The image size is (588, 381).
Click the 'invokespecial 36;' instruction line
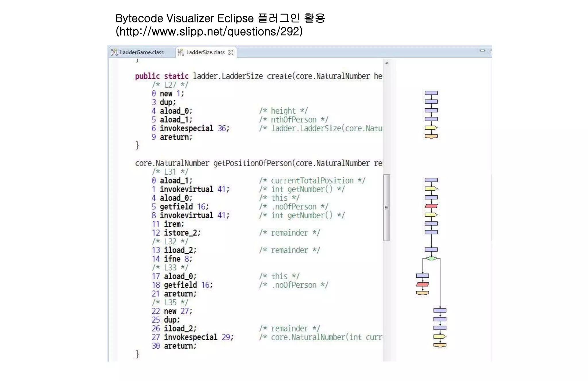(191, 128)
